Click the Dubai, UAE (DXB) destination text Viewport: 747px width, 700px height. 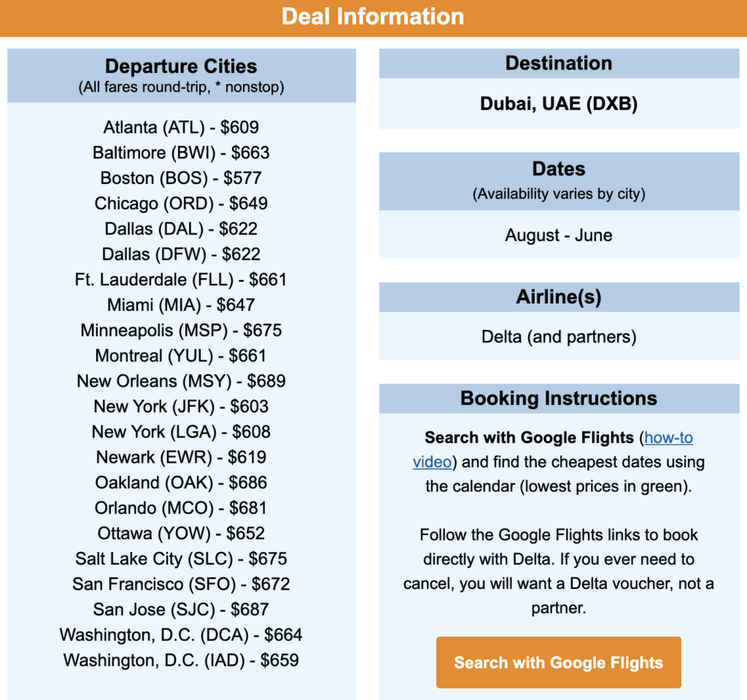click(x=558, y=104)
